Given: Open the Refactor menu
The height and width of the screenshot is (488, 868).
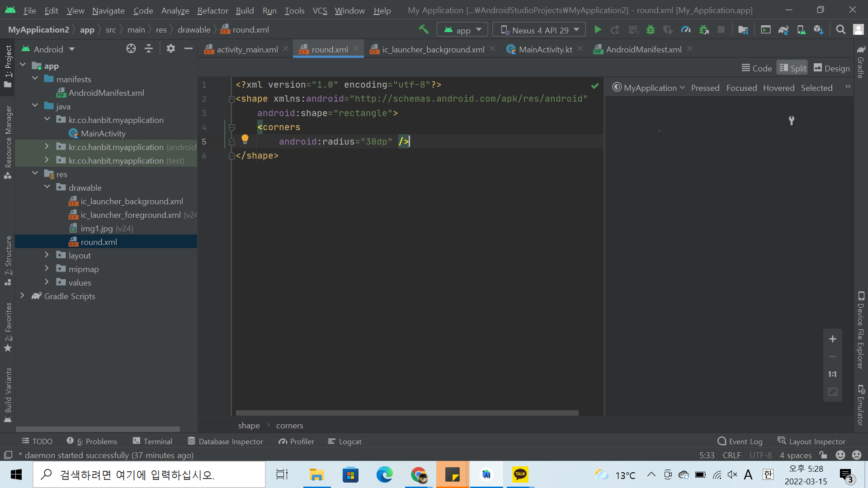Looking at the screenshot, I should click(212, 10).
